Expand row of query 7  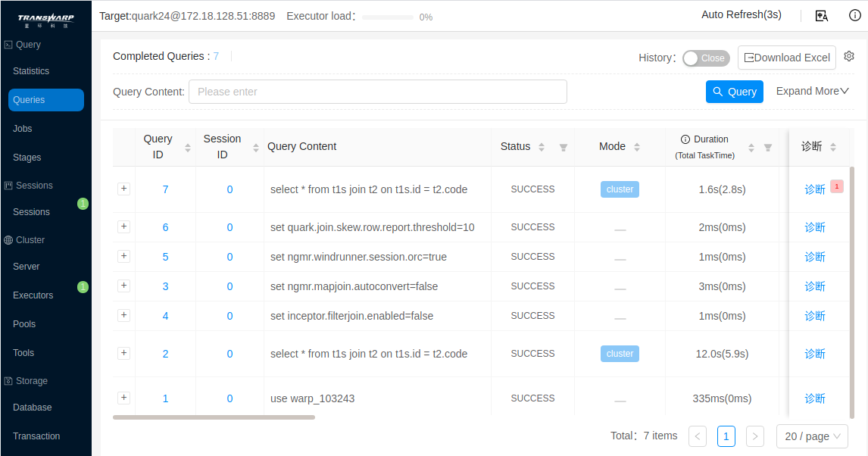[x=124, y=189]
